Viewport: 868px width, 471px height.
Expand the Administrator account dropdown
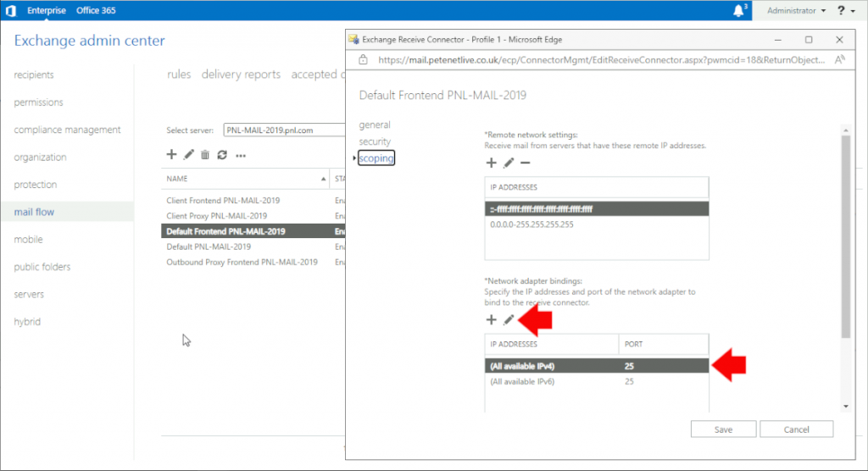[796, 10]
